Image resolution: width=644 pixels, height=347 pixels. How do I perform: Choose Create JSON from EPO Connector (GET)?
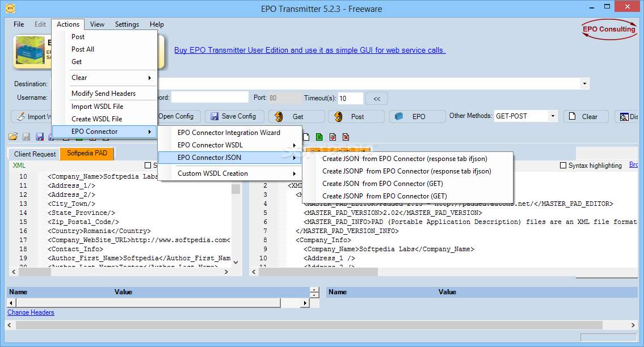(x=408, y=184)
